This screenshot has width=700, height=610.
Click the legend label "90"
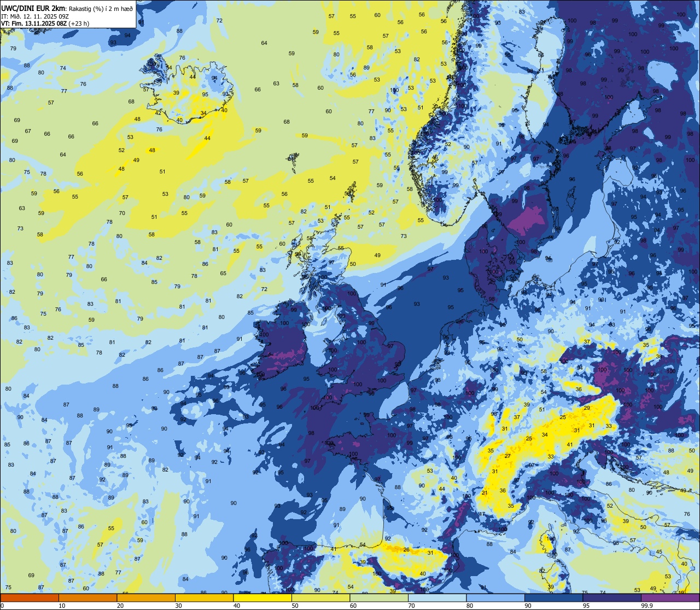pyautogui.click(x=528, y=606)
